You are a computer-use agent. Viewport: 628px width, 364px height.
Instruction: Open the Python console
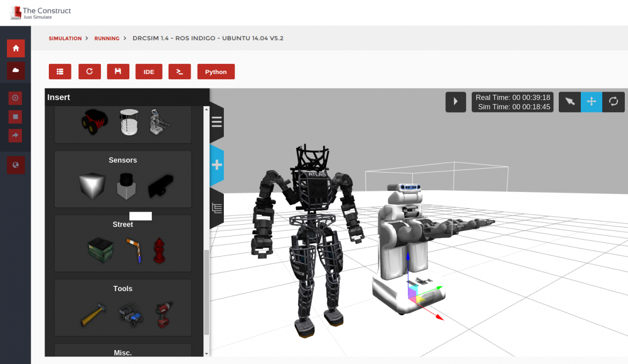216,72
